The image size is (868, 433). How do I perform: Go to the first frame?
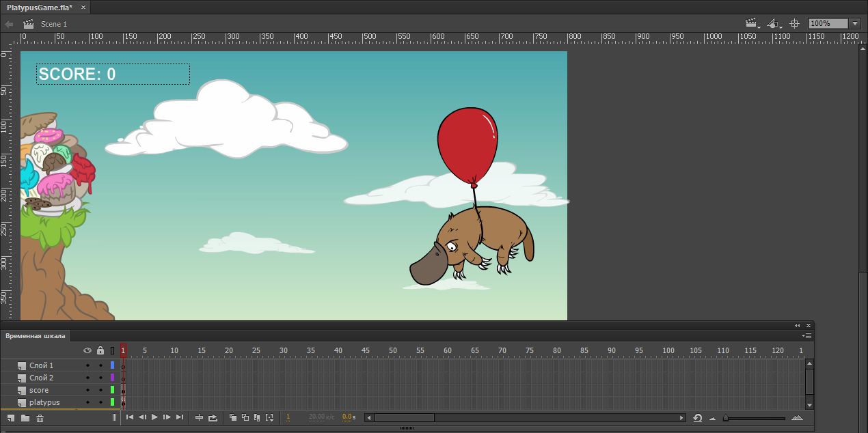[130, 417]
